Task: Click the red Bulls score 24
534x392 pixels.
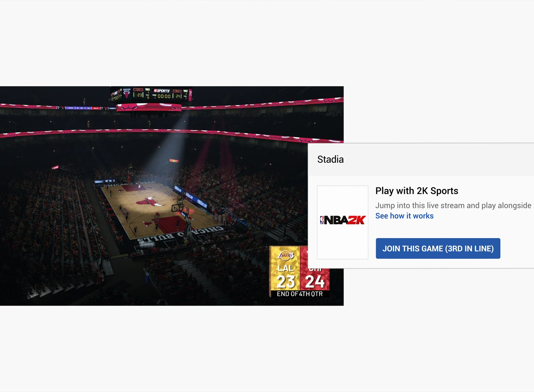Action: (315, 282)
